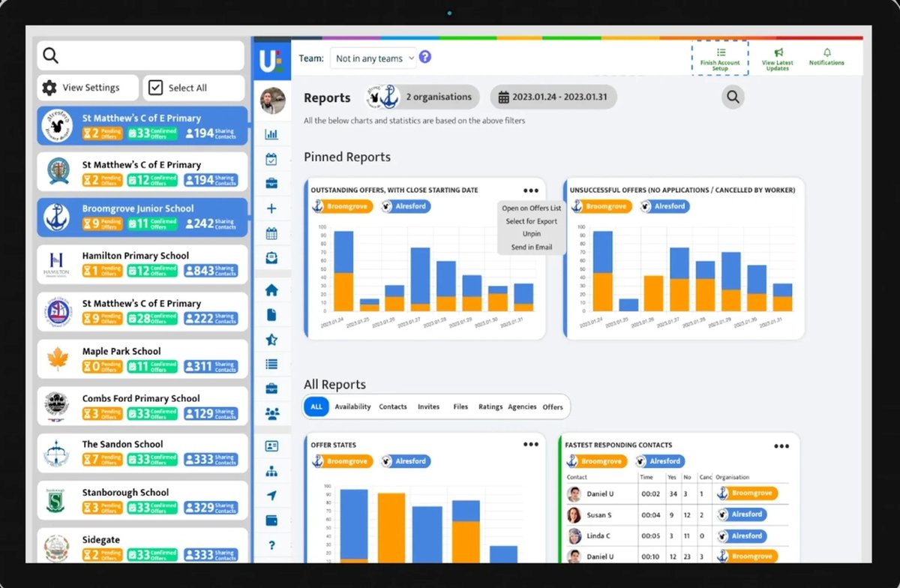This screenshot has height=588, width=900.
Task: Click into the organisation search field
Action: click(141, 55)
